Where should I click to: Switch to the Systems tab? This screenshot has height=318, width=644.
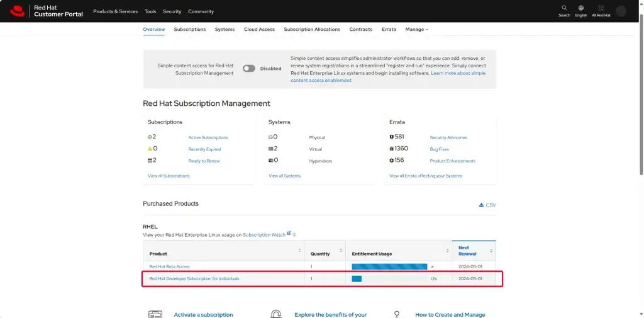tap(225, 30)
